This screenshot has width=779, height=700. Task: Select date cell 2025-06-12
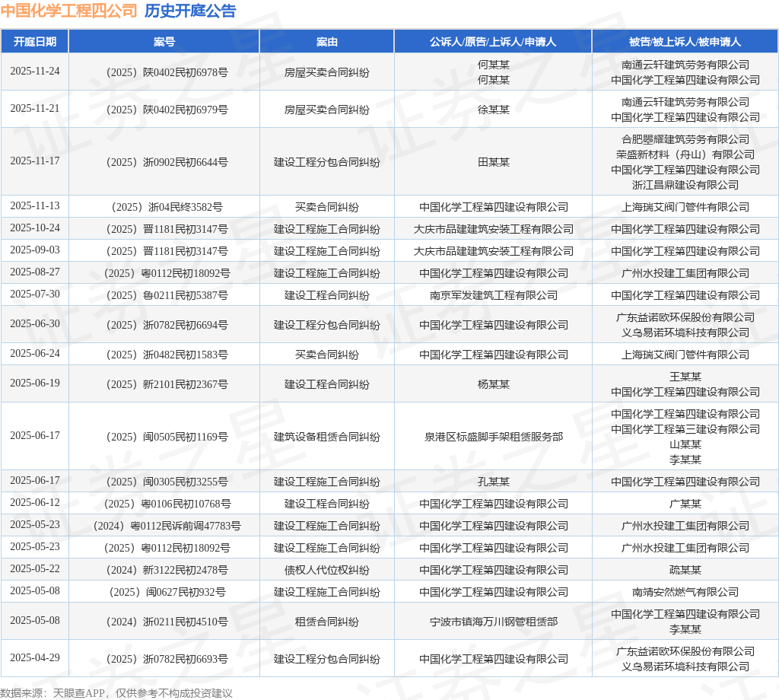pos(35,503)
